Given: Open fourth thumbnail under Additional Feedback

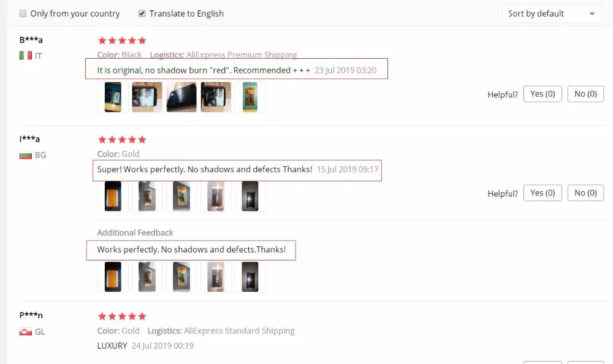Looking at the screenshot, I should (x=216, y=277).
